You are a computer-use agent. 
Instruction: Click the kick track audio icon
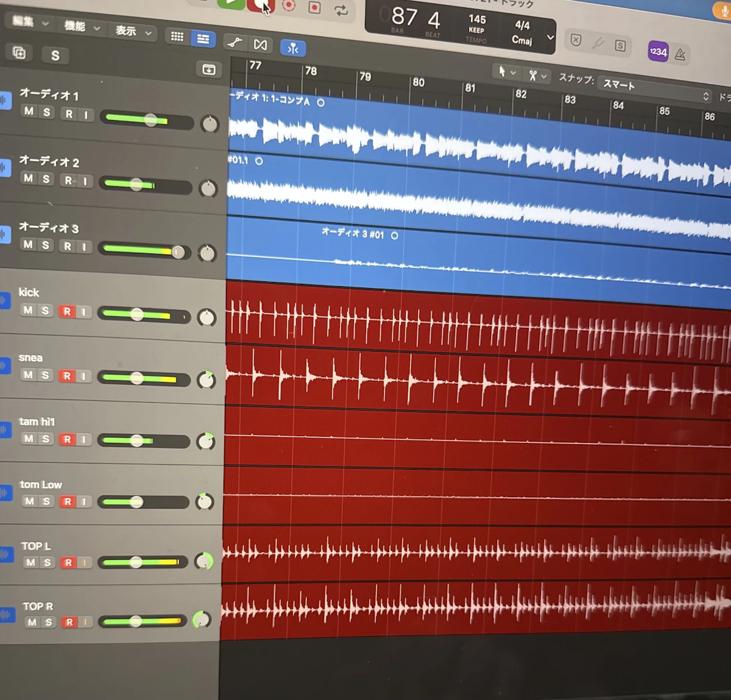click(5, 299)
